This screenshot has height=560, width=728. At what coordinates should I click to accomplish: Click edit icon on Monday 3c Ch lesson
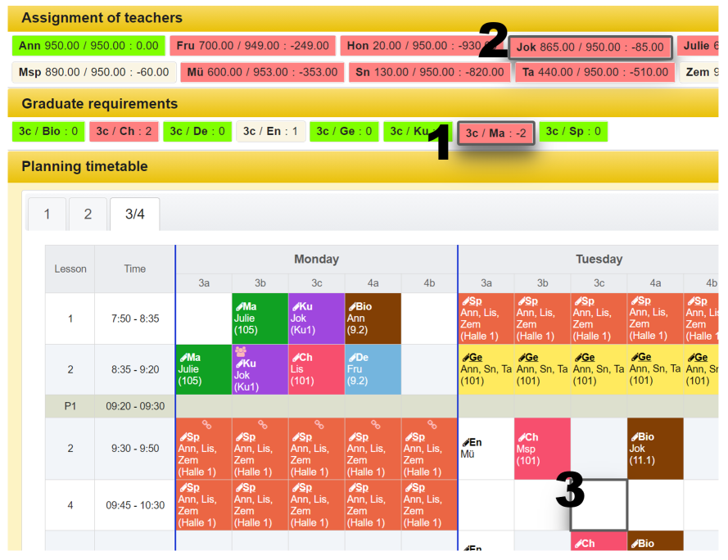(x=295, y=358)
